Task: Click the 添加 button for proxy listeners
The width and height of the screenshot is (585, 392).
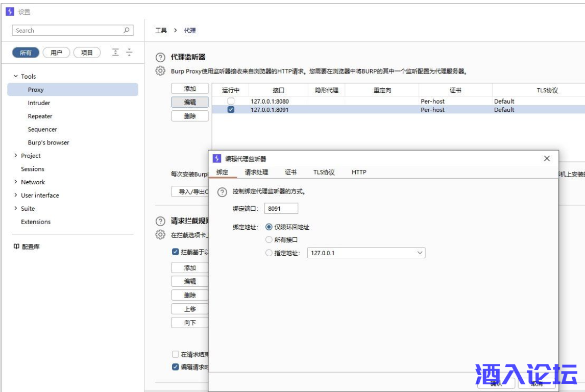Action: (190, 89)
